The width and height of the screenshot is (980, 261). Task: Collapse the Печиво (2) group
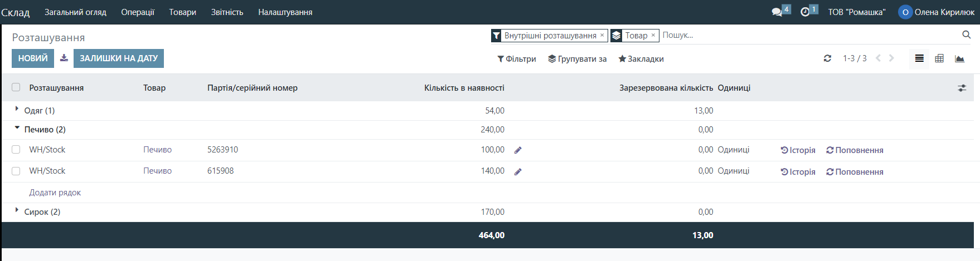[x=45, y=130]
